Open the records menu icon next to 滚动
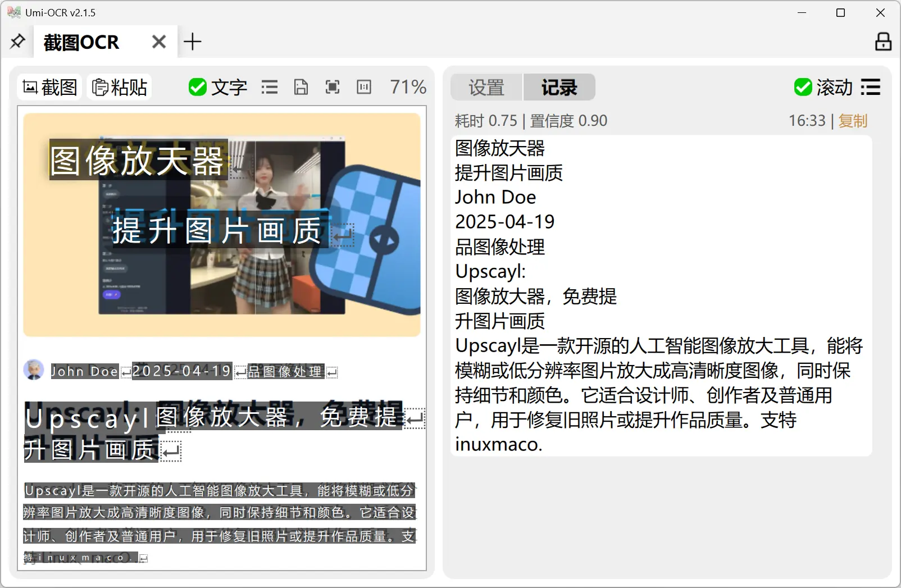Screen dimensions: 901x588 click(x=871, y=87)
